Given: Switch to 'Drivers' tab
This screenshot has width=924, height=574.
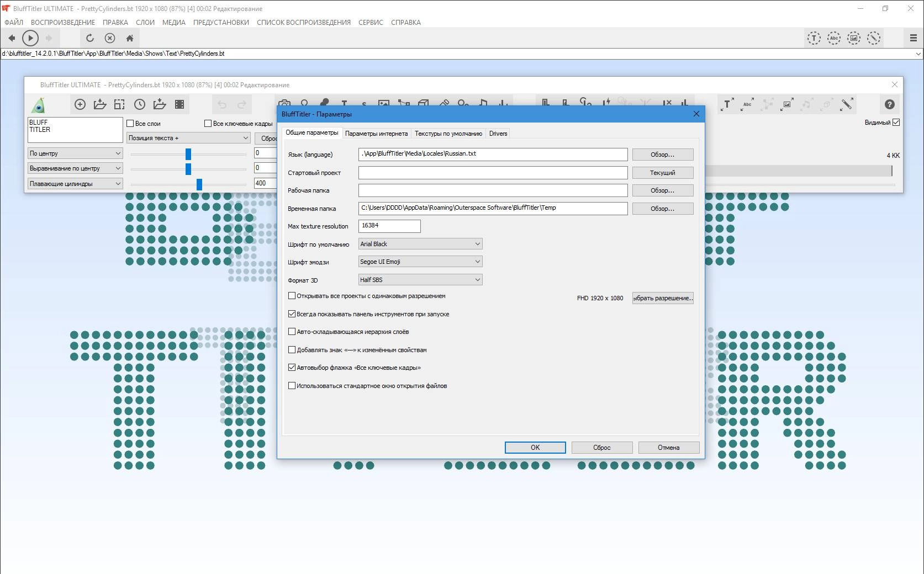Looking at the screenshot, I should (x=498, y=134).
